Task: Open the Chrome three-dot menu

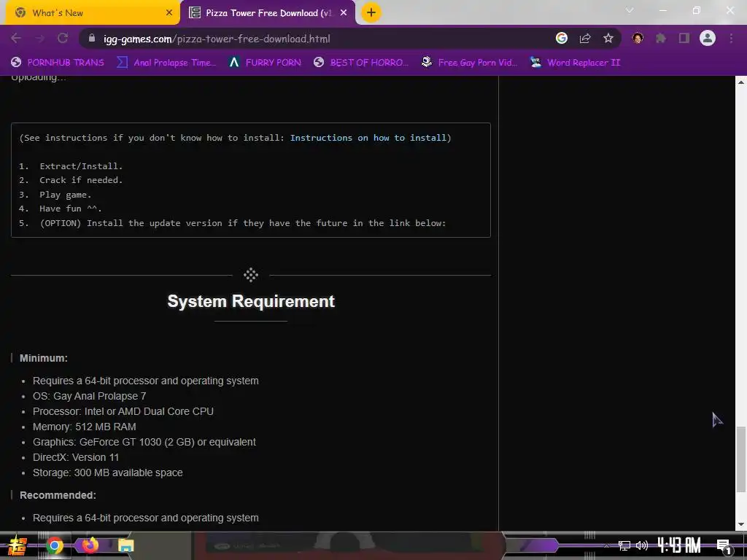Action: point(731,39)
